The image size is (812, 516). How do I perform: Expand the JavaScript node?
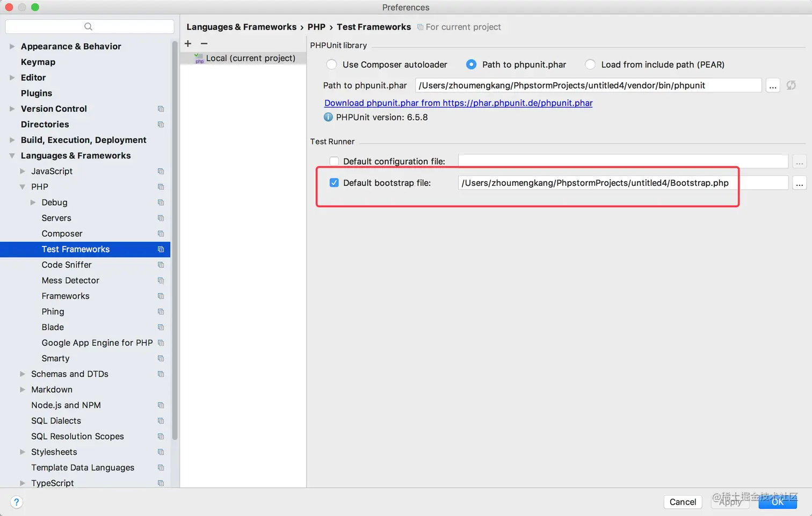coord(23,171)
